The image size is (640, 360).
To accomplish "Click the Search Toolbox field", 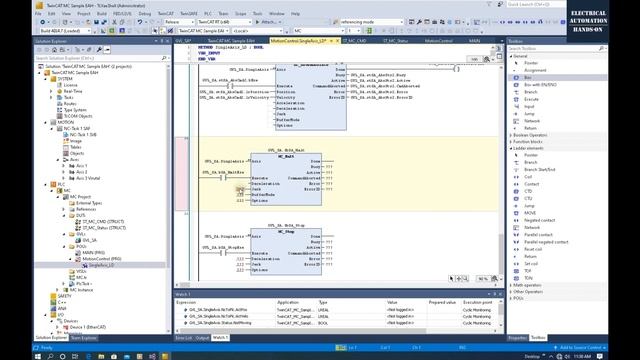I will tap(557, 49).
